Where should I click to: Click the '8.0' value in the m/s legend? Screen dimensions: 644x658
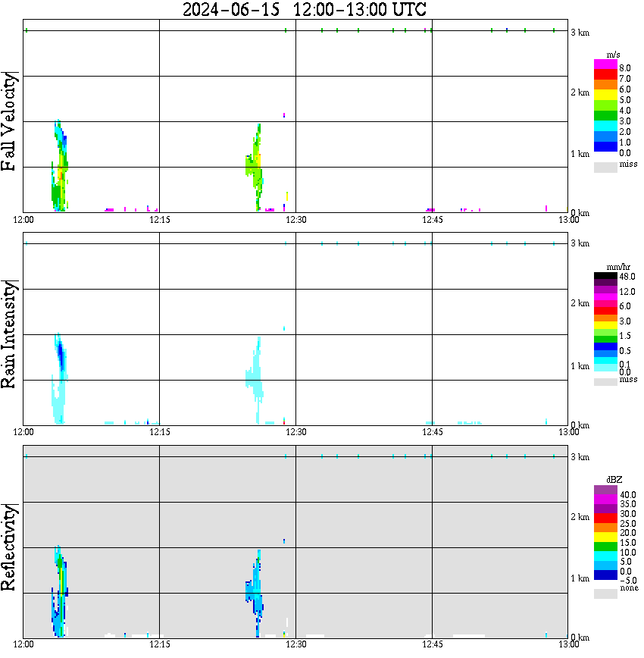coord(625,68)
